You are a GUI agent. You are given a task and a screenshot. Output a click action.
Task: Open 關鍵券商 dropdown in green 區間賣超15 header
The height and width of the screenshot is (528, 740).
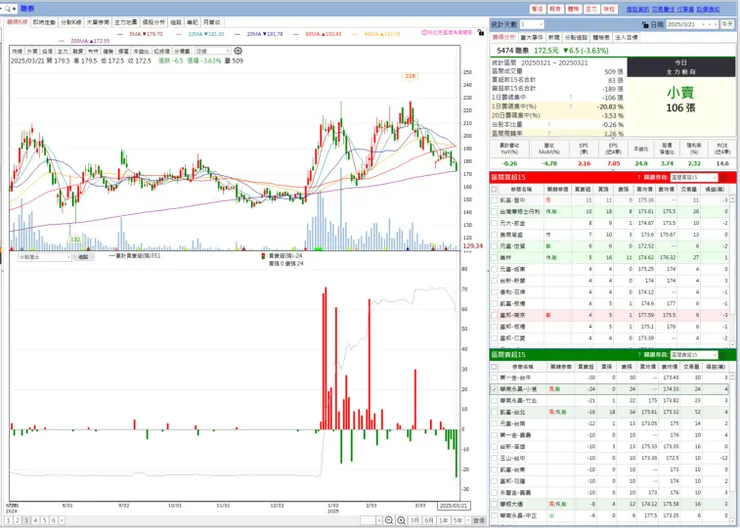(694, 355)
